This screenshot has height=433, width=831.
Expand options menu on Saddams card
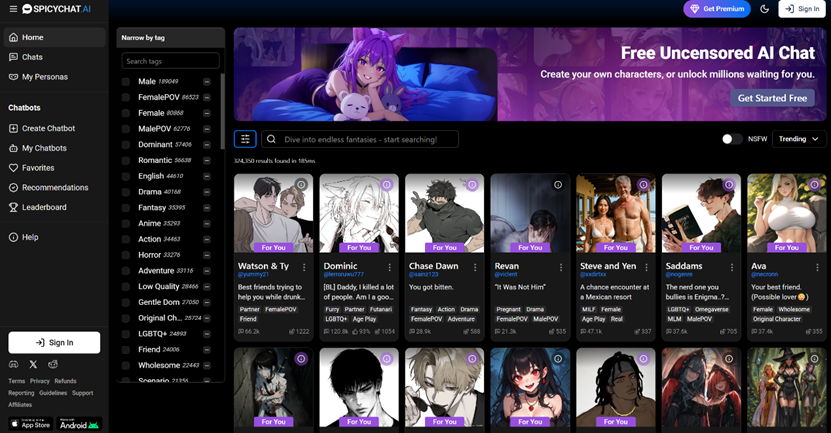(x=732, y=267)
